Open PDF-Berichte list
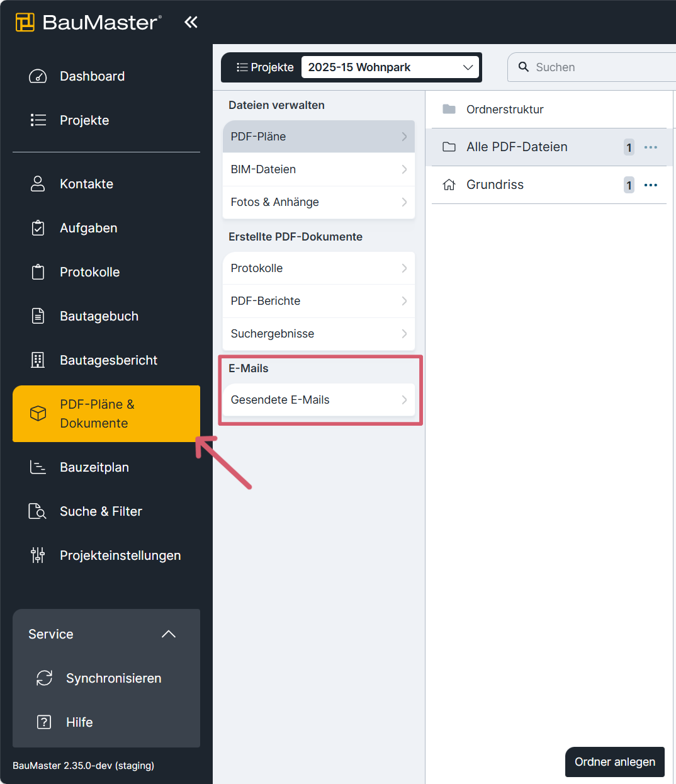 pos(318,301)
